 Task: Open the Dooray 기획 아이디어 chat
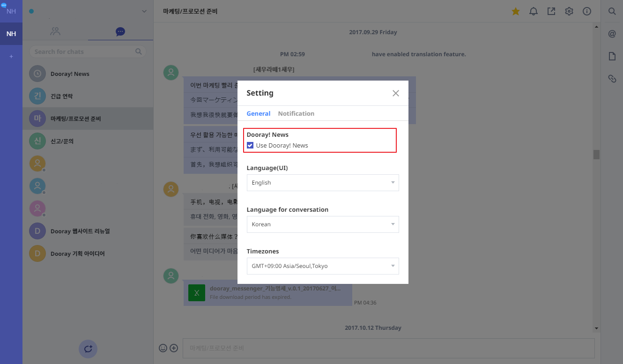click(88, 253)
